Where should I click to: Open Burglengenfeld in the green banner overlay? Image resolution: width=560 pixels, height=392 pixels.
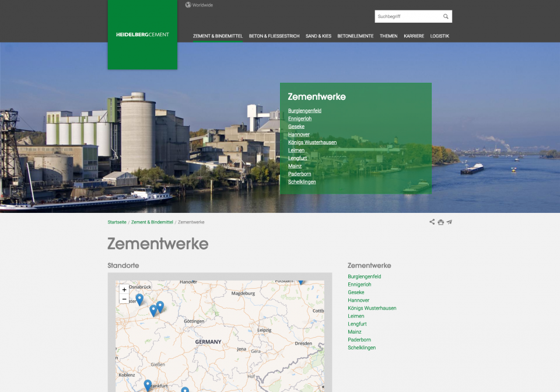click(304, 111)
